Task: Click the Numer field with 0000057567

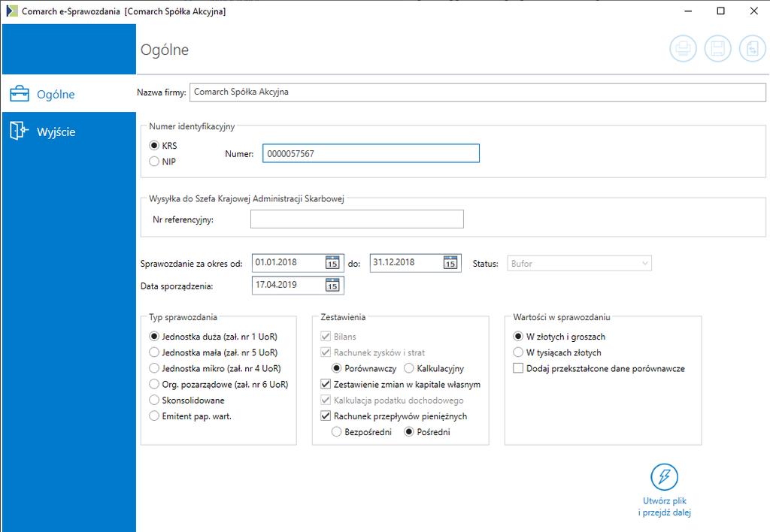Action: click(x=371, y=153)
